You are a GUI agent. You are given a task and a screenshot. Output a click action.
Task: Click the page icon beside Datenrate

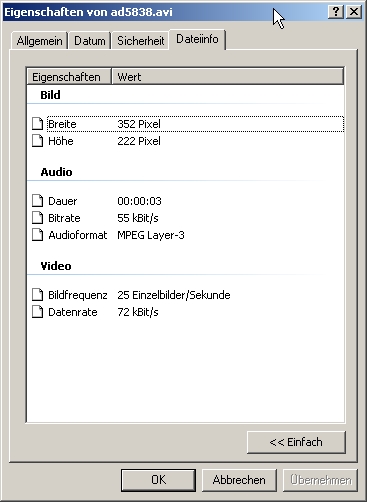(38, 312)
